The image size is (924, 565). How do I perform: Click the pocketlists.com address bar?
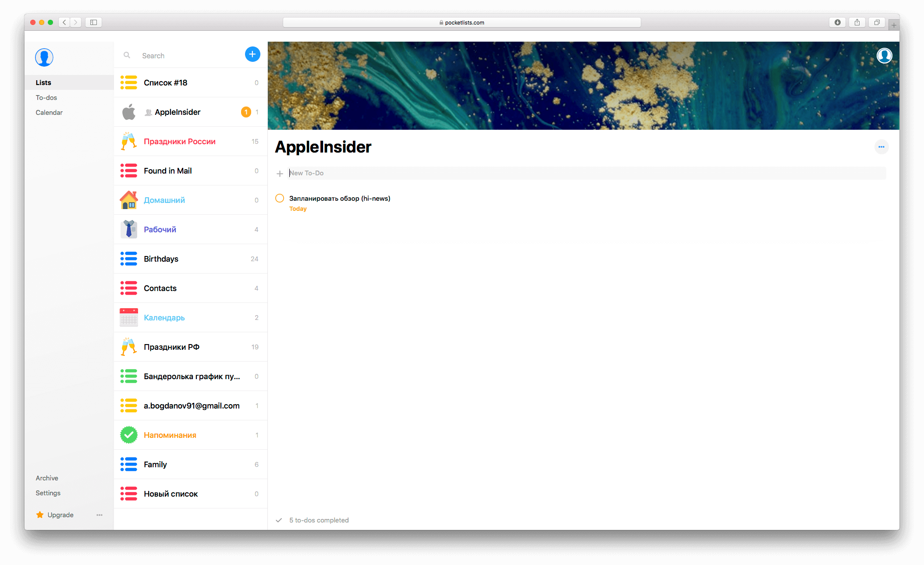[x=462, y=22]
